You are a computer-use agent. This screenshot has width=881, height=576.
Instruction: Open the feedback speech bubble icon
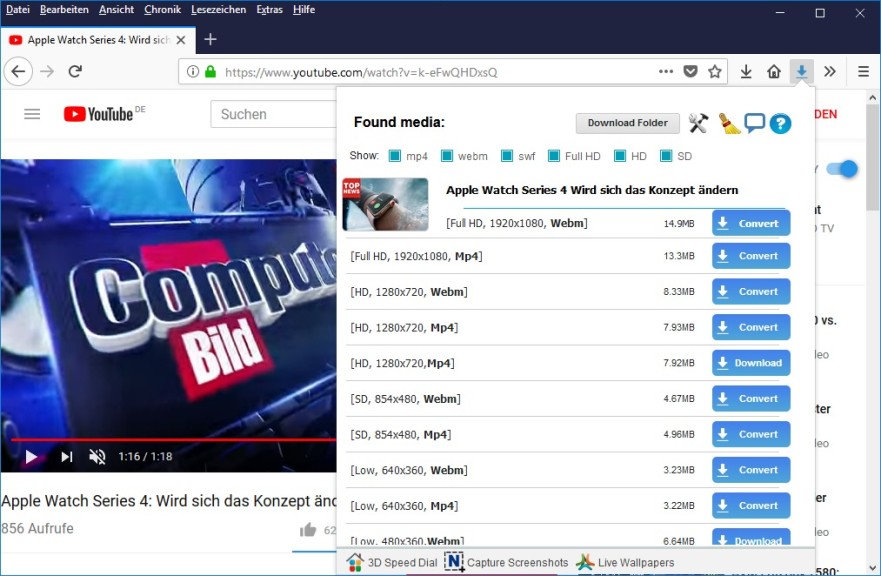tap(756, 123)
